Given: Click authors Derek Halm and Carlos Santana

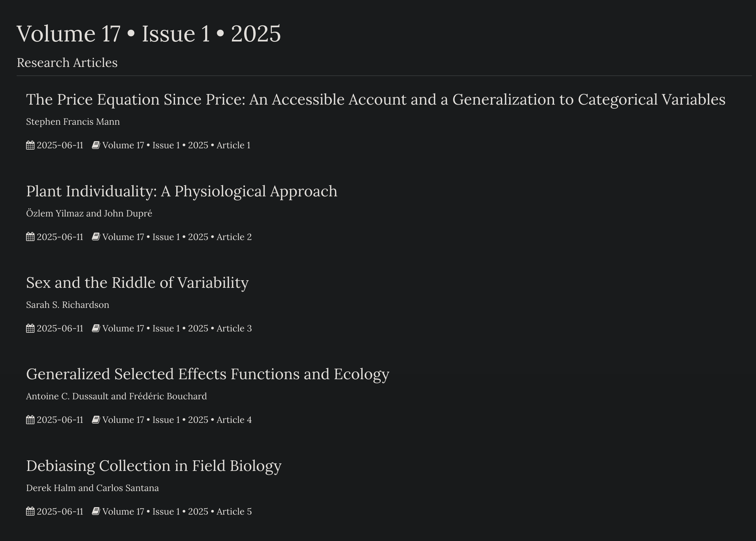Looking at the screenshot, I should tap(93, 488).
